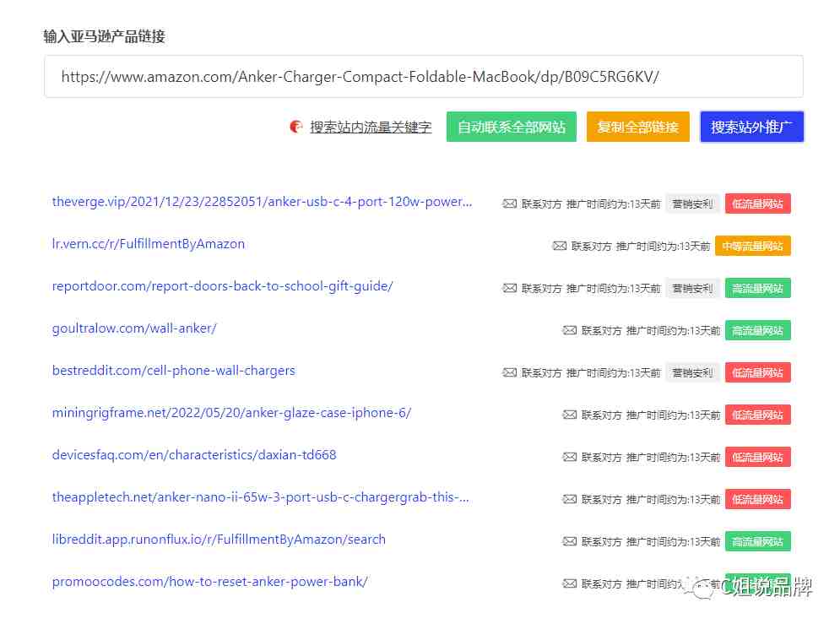Click the red 低流量网站 badge for devicesfaq.com
Screen dimensions: 840x624
[757, 457]
